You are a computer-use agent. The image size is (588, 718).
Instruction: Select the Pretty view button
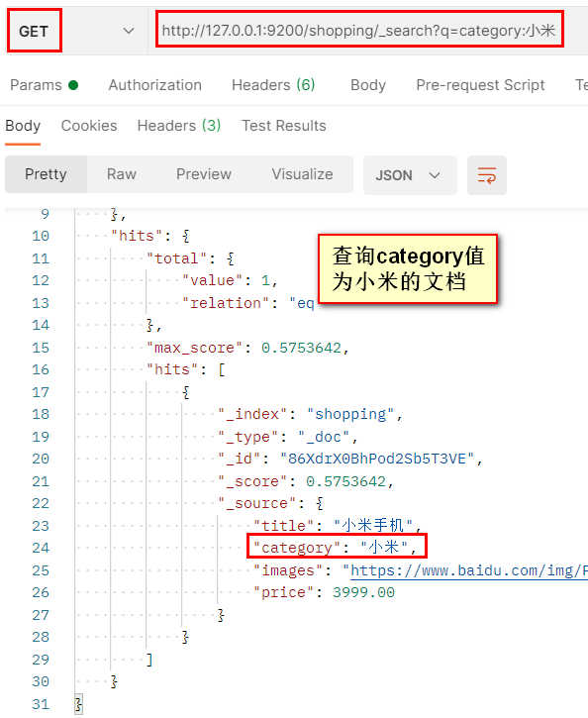46,174
